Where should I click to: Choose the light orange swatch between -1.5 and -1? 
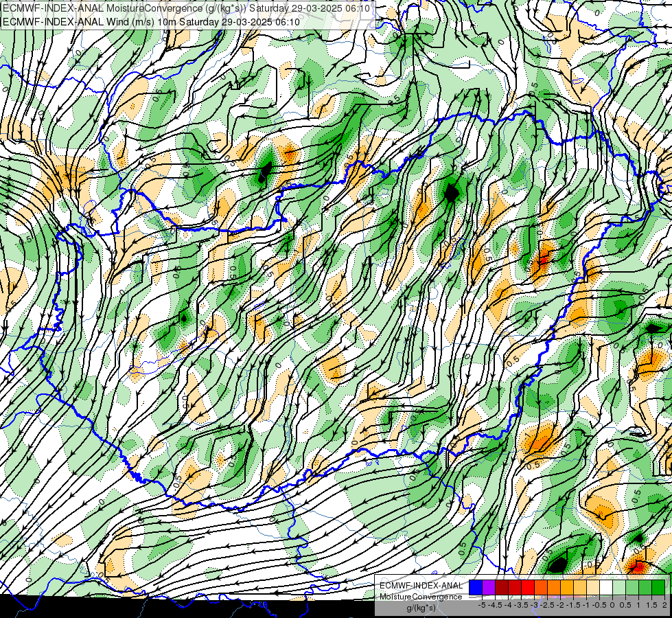[580, 587]
